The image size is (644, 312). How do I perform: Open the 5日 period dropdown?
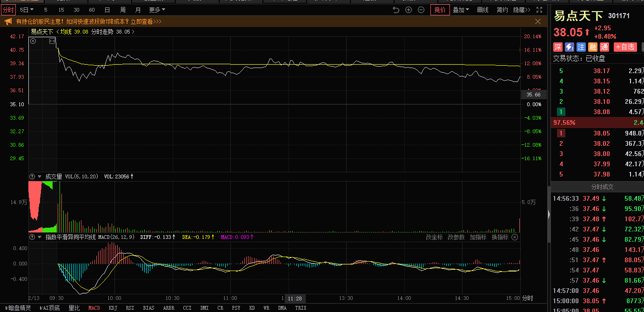tap(27, 10)
